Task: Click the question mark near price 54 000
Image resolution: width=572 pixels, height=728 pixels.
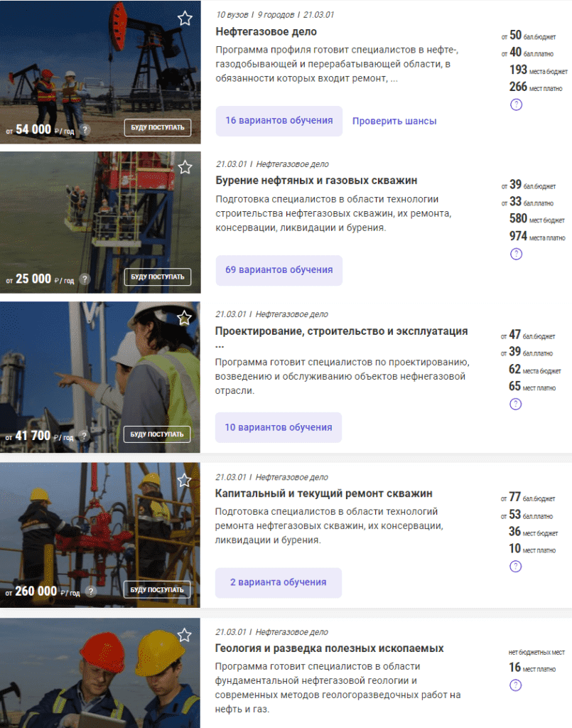Action: tap(85, 127)
